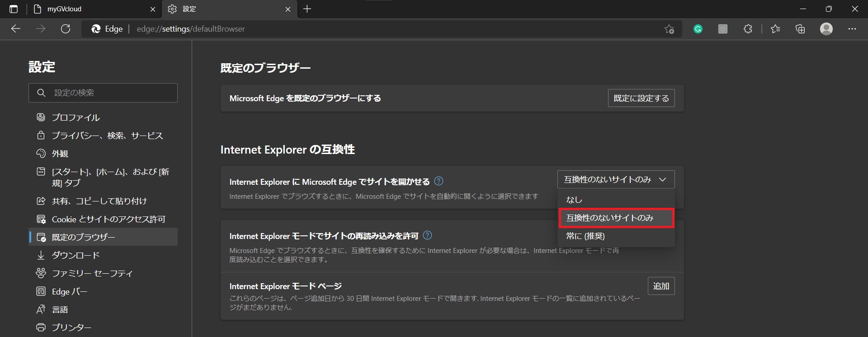Select 既定のブラウザー in the sidebar

(x=103, y=237)
